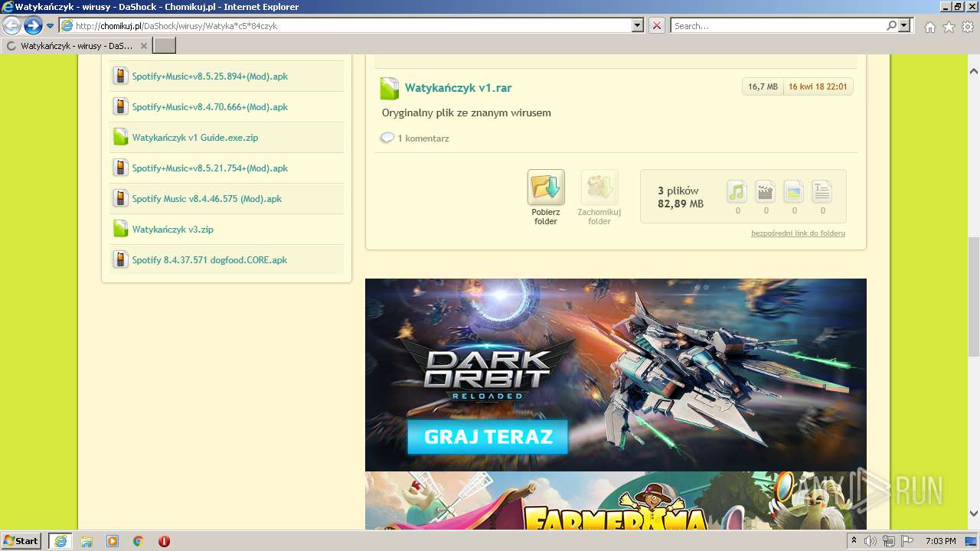Click the GRAJ TERAZ button in Dark Orbit ad
Image resolution: width=980 pixels, height=551 pixels.
(x=487, y=437)
